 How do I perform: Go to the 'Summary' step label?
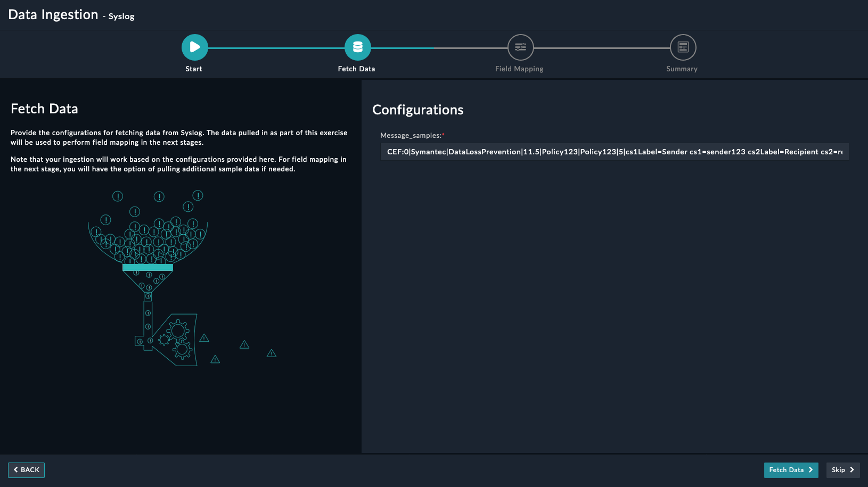(x=682, y=69)
